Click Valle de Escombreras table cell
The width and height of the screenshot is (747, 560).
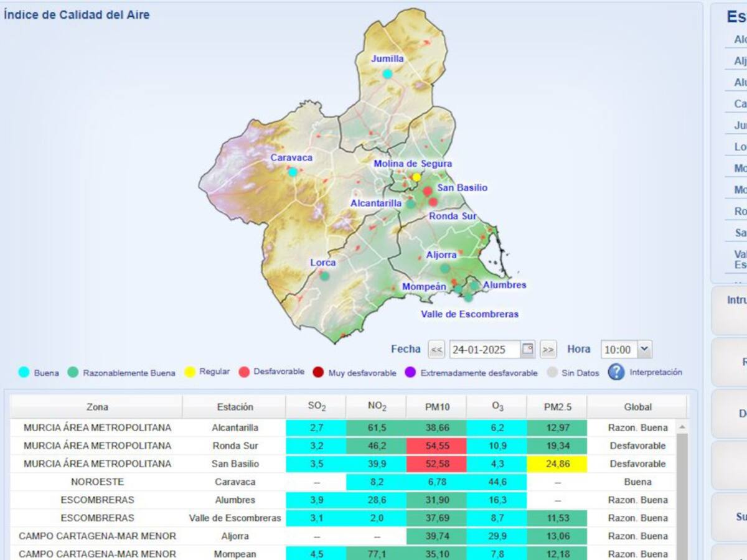click(235, 518)
